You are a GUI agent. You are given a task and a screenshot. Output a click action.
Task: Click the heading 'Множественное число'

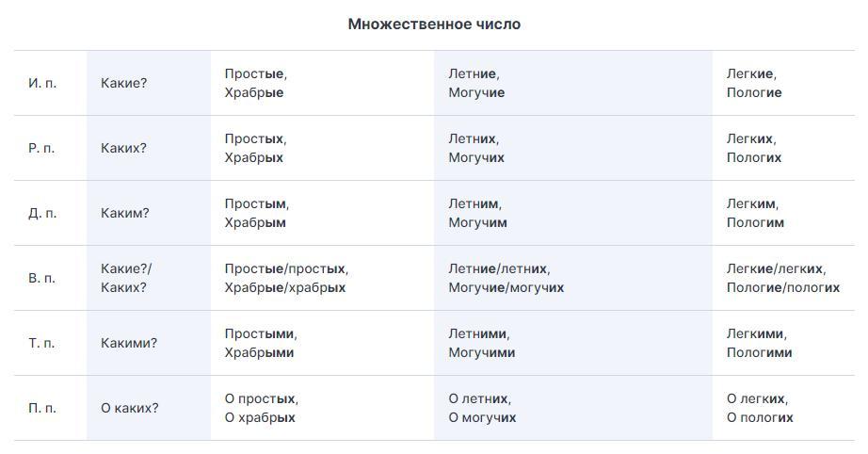coord(434,24)
